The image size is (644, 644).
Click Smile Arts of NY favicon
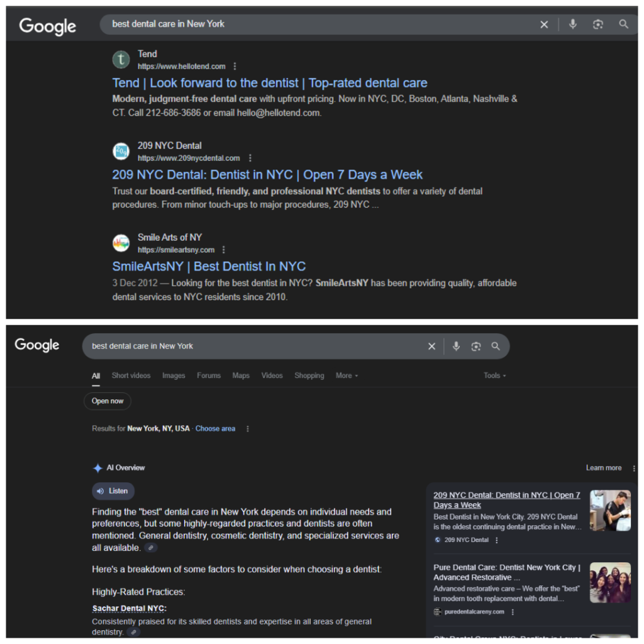[121, 243]
